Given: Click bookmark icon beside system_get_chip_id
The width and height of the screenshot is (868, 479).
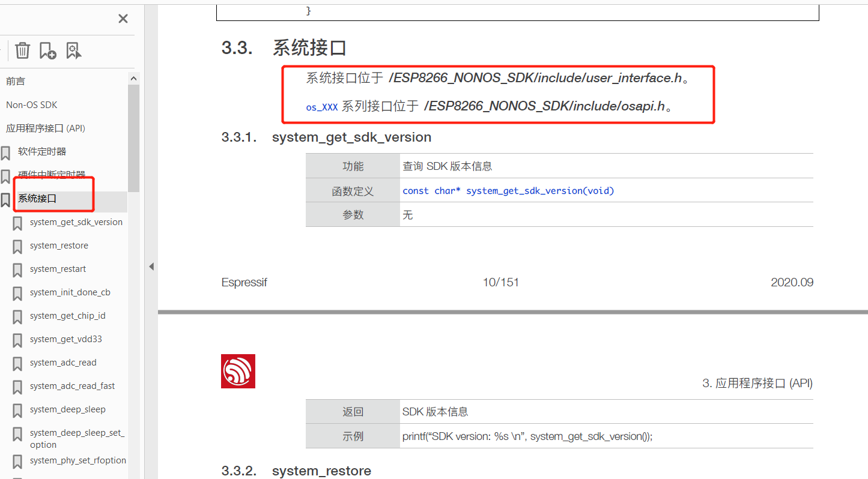Looking at the screenshot, I should [17, 317].
